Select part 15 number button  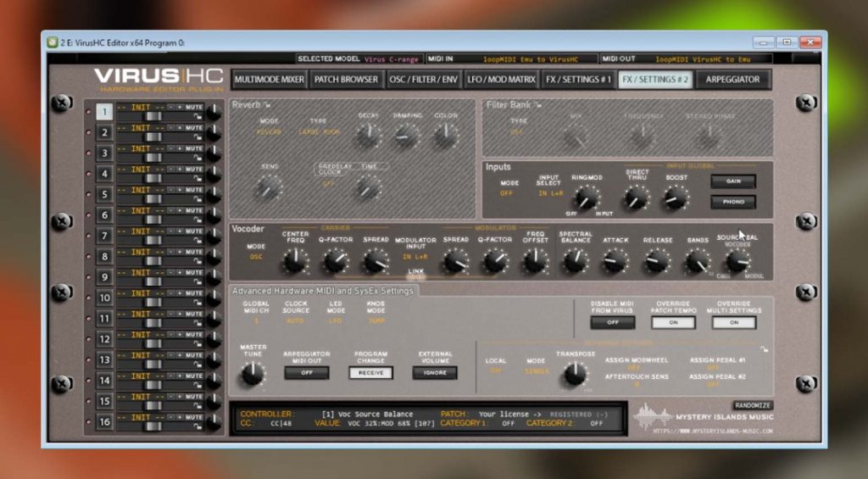pos(104,401)
